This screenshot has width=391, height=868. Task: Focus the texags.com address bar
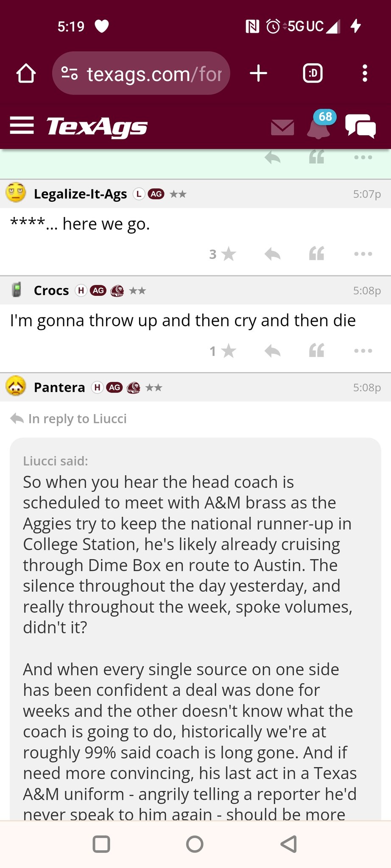pos(141,74)
